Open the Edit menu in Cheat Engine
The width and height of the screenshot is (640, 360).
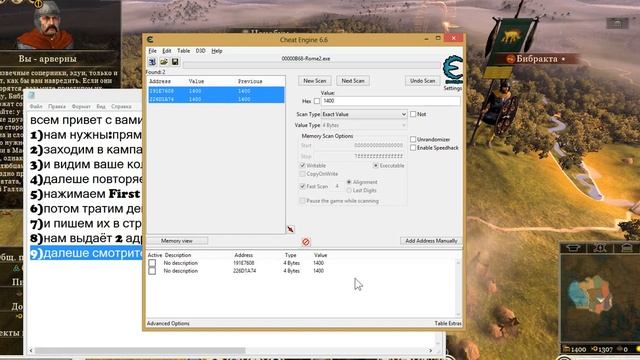coord(167,51)
